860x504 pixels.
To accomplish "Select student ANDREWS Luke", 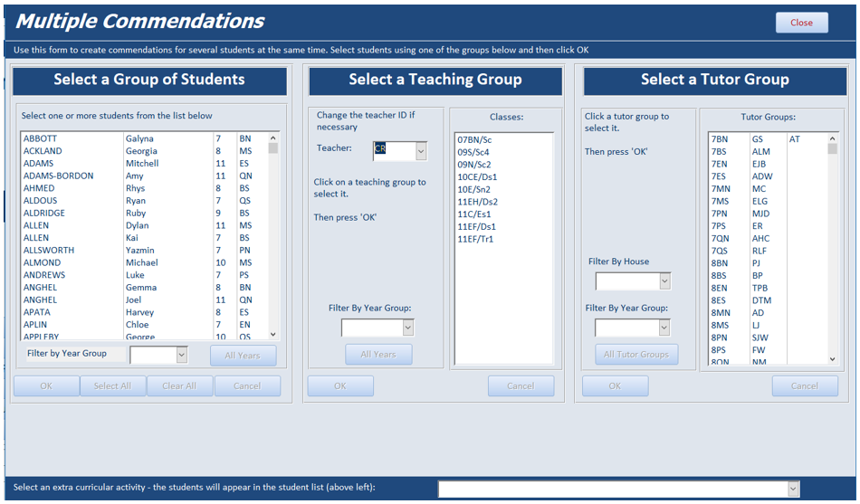I will tap(144, 275).
